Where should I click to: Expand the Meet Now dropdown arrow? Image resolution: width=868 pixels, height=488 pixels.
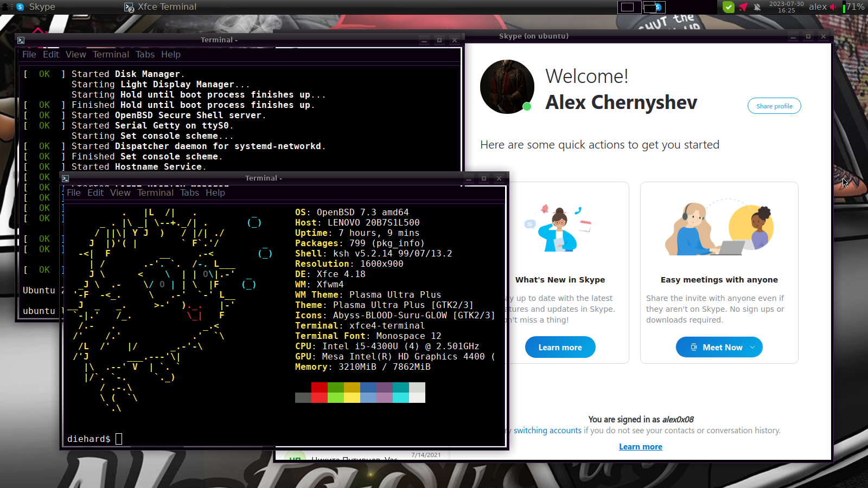752,348
